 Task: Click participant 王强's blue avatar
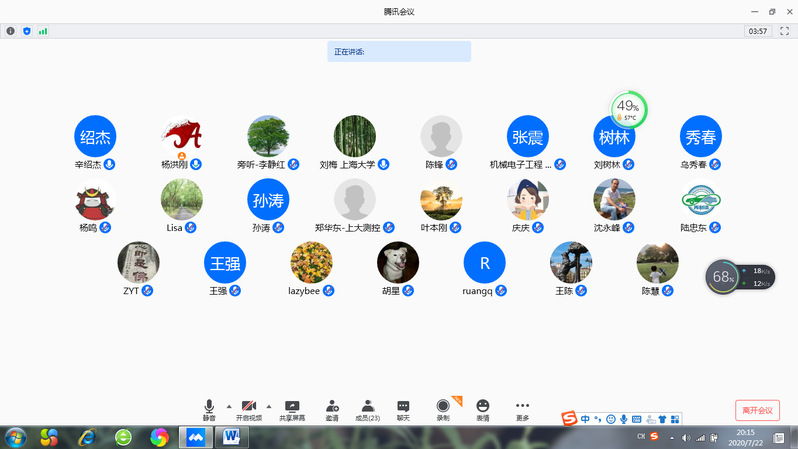point(225,263)
